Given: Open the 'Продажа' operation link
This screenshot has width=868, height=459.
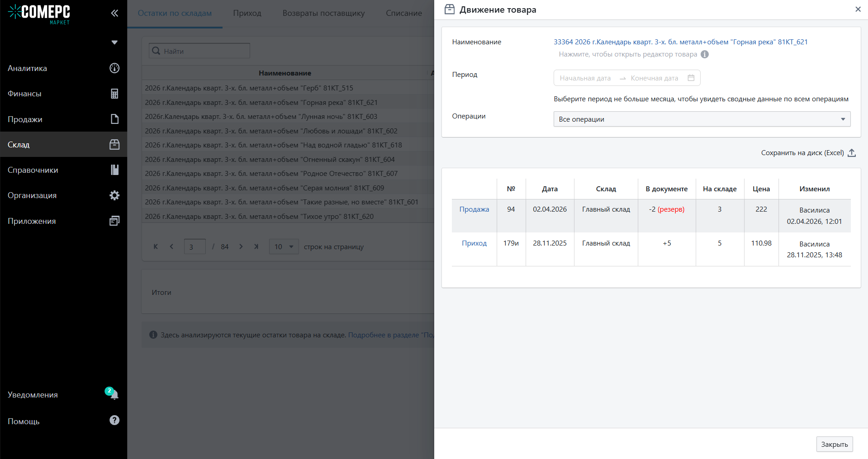Looking at the screenshot, I should [x=474, y=209].
